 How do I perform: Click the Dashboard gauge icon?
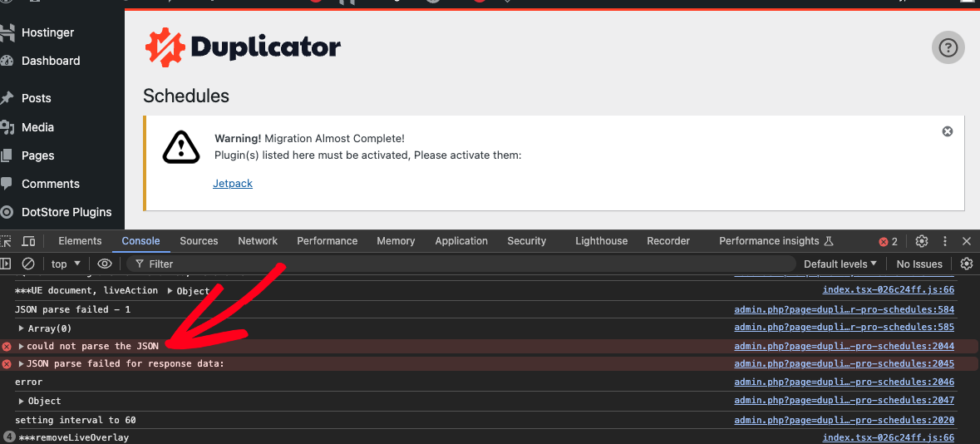click(x=7, y=61)
